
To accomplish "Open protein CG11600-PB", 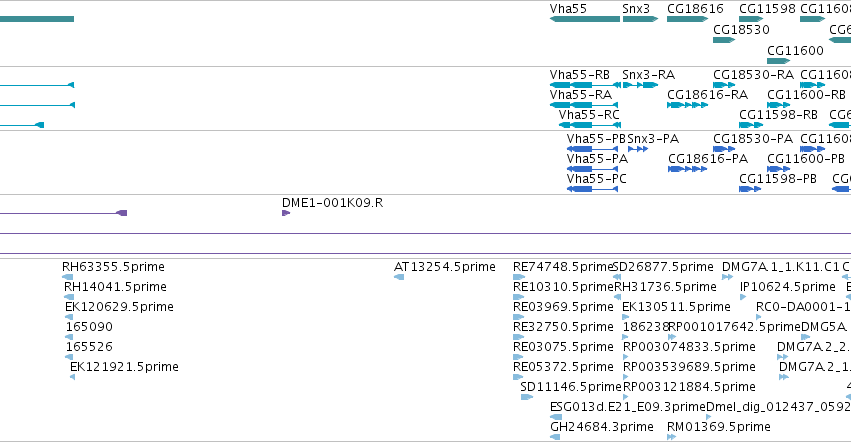I will tap(779, 169).
